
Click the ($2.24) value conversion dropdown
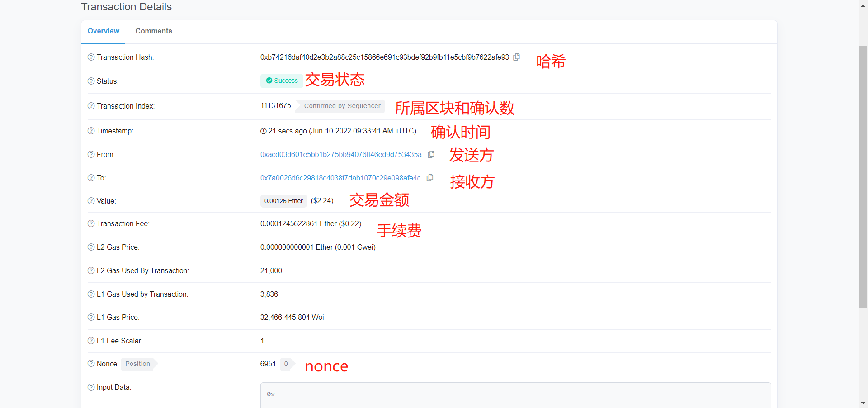(322, 201)
